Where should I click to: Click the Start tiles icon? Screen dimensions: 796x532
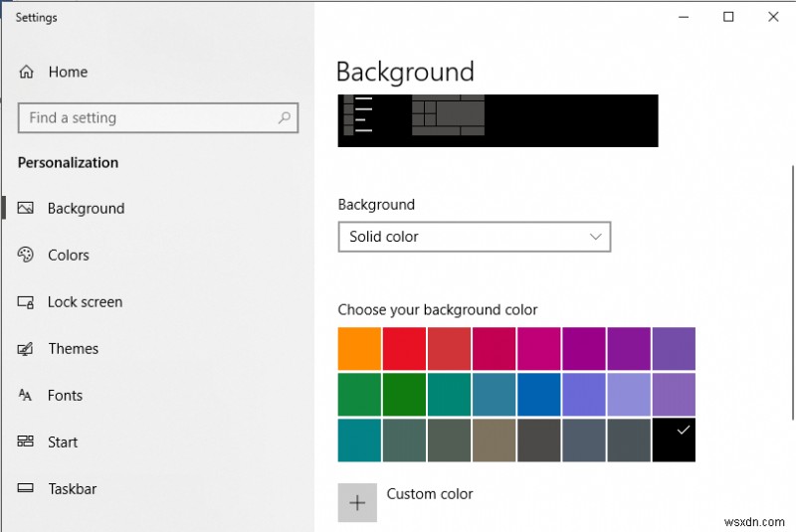pos(26,442)
